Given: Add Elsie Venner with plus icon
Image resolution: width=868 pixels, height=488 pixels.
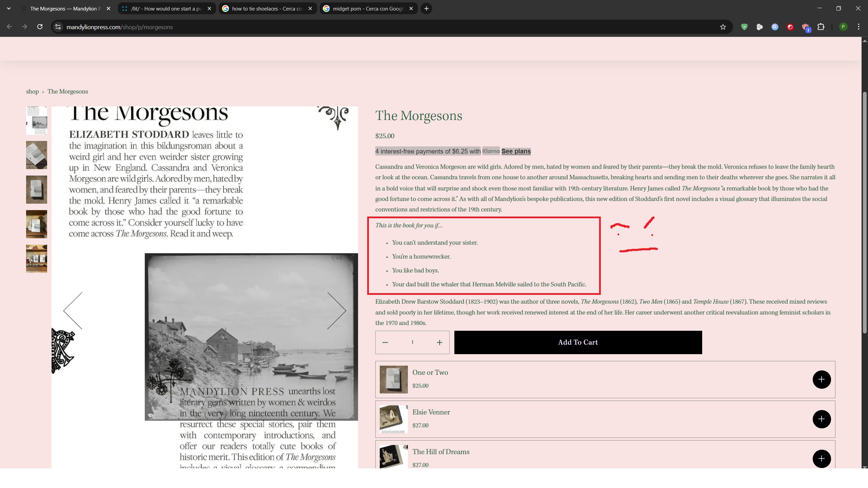Looking at the screenshot, I should click(x=821, y=419).
